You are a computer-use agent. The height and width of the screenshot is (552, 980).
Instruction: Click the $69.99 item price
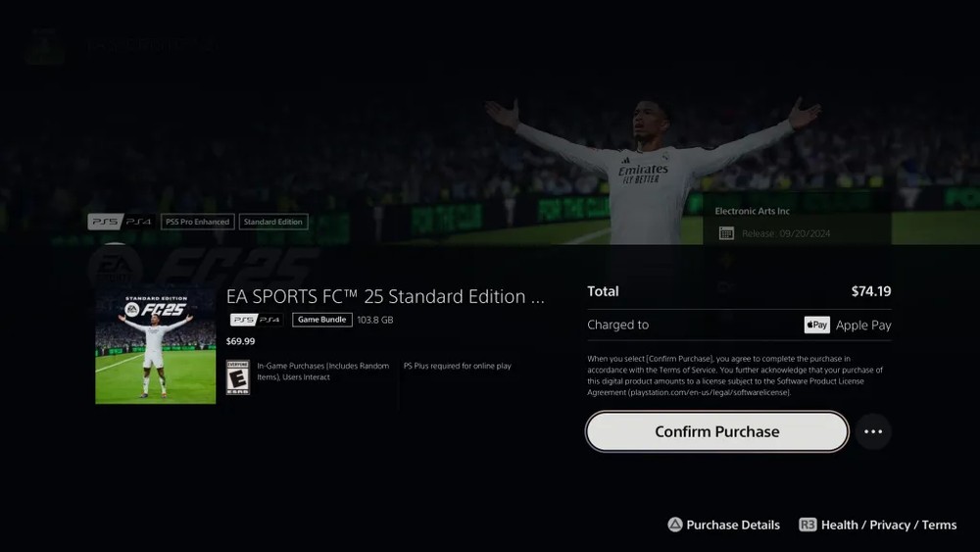pos(241,341)
